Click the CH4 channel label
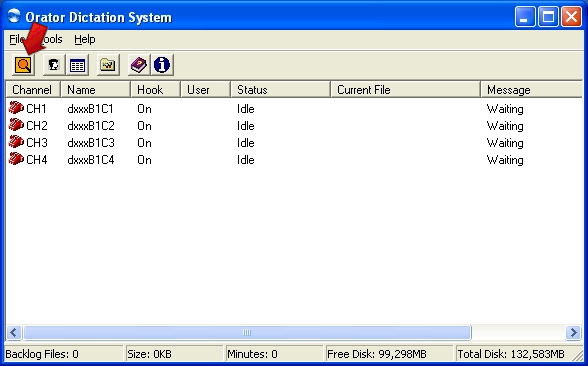 pyautogui.click(x=37, y=160)
